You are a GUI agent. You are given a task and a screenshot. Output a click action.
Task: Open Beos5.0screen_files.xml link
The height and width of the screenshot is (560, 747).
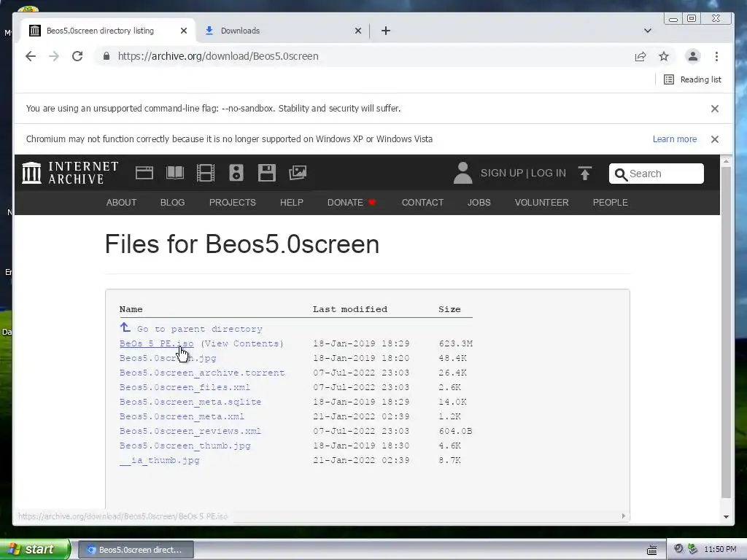[x=185, y=387]
